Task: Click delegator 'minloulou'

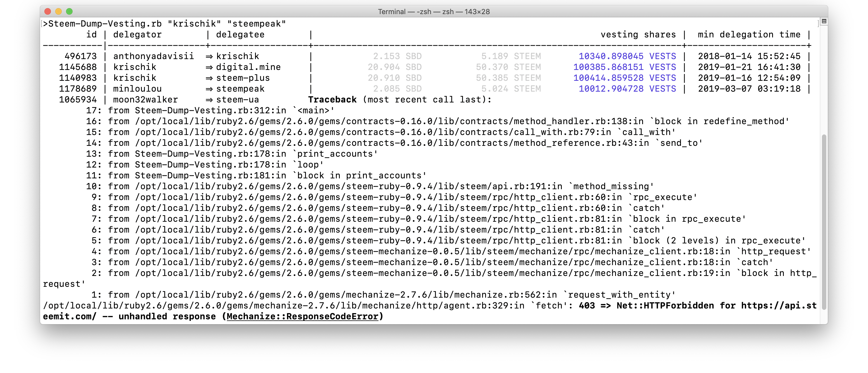Action: click(x=138, y=89)
